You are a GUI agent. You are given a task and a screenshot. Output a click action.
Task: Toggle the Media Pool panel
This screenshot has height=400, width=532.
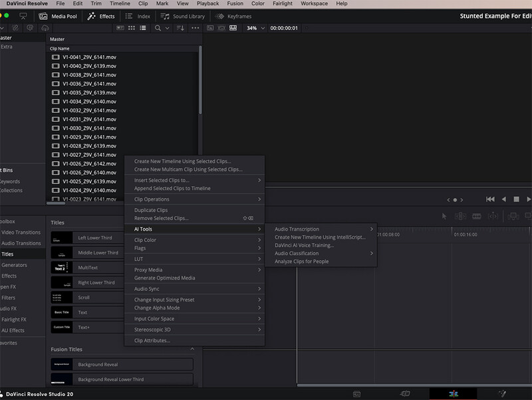point(58,16)
